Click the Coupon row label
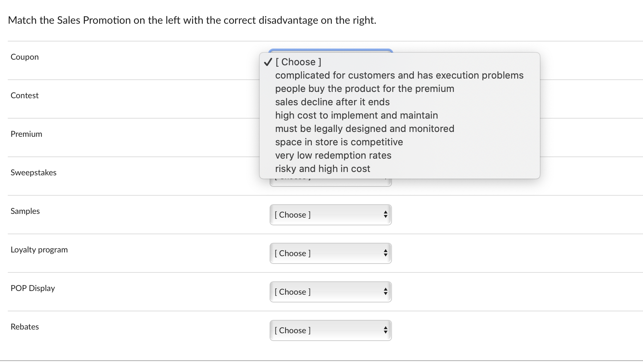Screen dimensions: 643x364 [x=24, y=57]
